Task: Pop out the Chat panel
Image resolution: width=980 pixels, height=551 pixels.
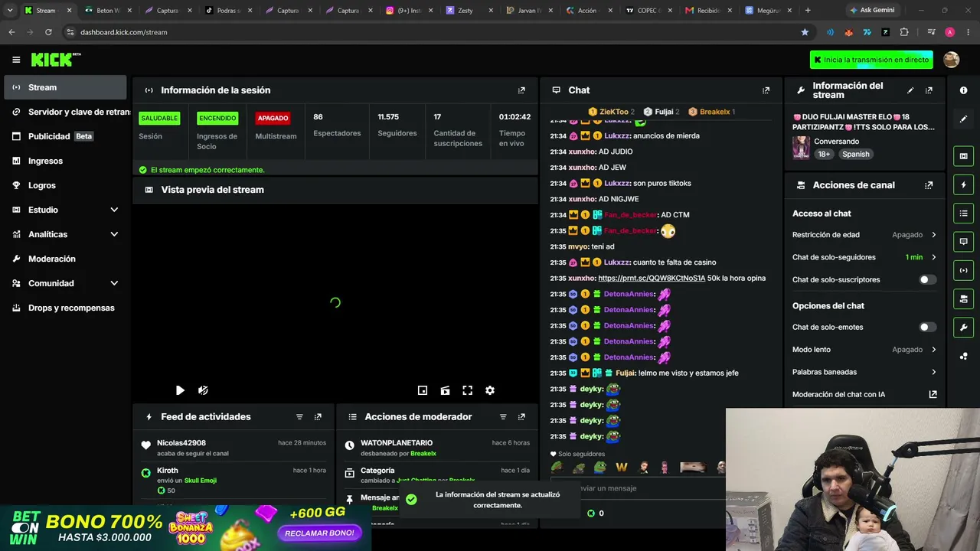Action: [766, 90]
